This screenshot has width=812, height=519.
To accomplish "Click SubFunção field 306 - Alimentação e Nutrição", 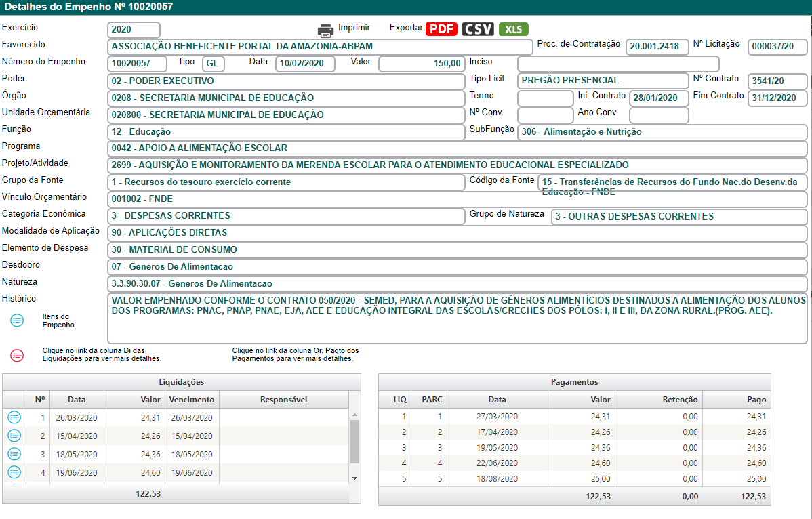I will 662,132.
